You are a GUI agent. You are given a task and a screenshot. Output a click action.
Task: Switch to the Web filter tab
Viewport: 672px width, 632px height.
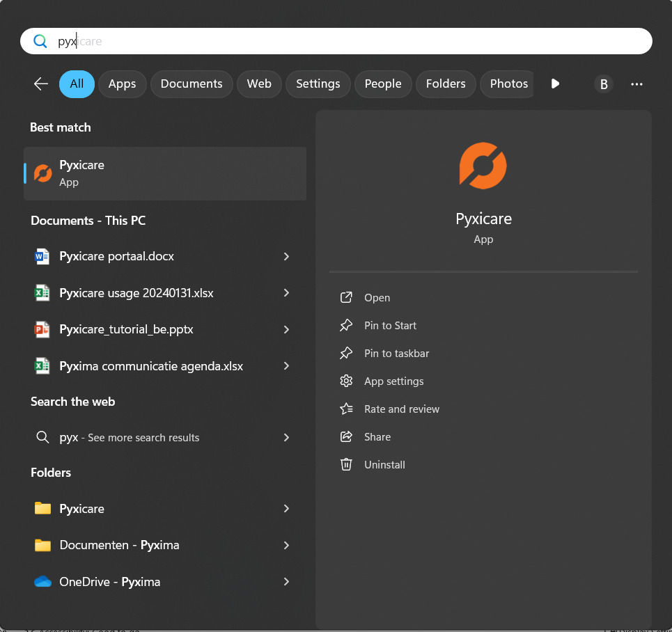click(259, 84)
